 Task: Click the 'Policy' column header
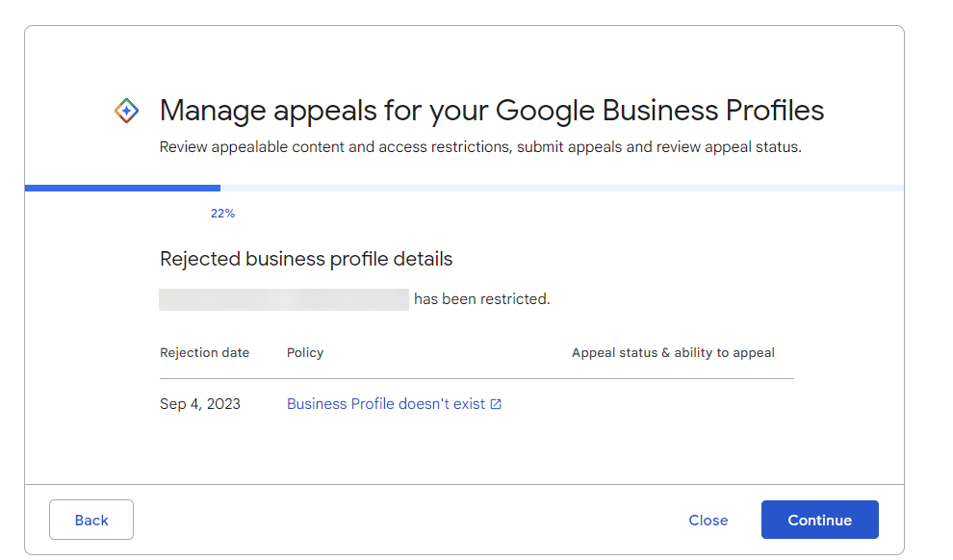click(x=305, y=353)
